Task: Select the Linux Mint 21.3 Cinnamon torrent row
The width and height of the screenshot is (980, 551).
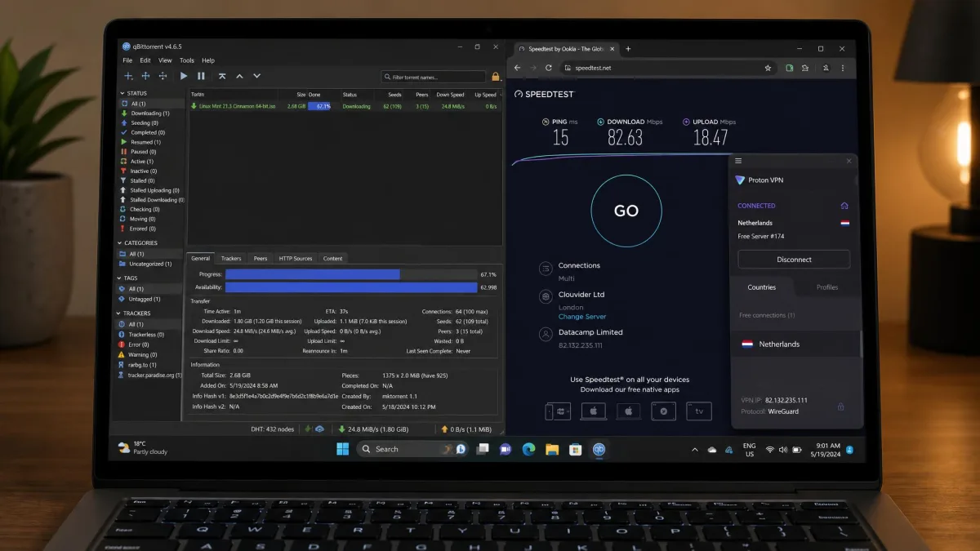Action: click(x=344, y=106)
